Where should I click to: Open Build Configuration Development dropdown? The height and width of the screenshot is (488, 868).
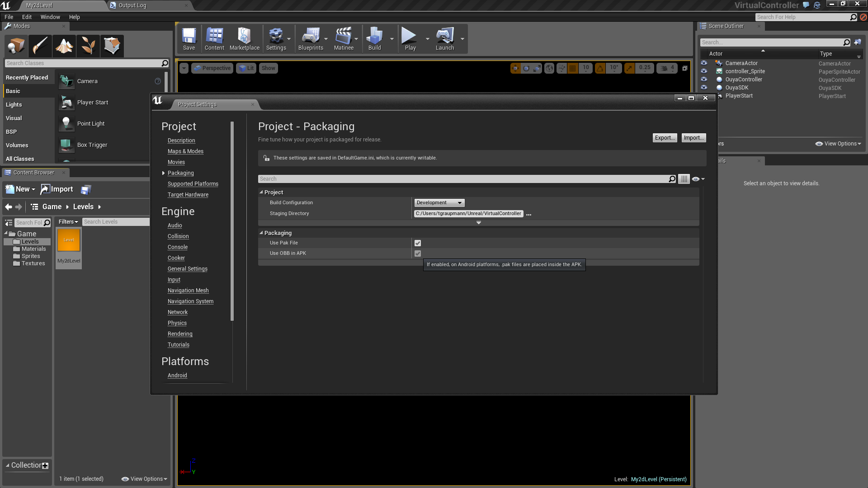tap(439, 203)
